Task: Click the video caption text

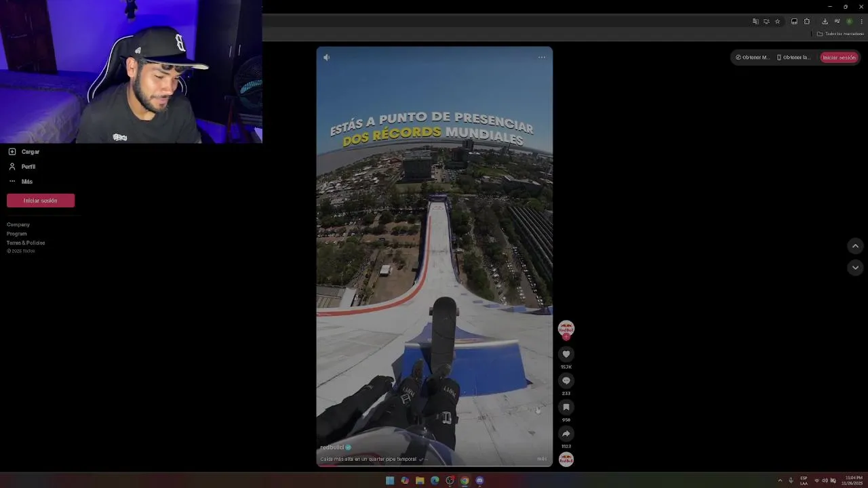Action: [368, 459]
